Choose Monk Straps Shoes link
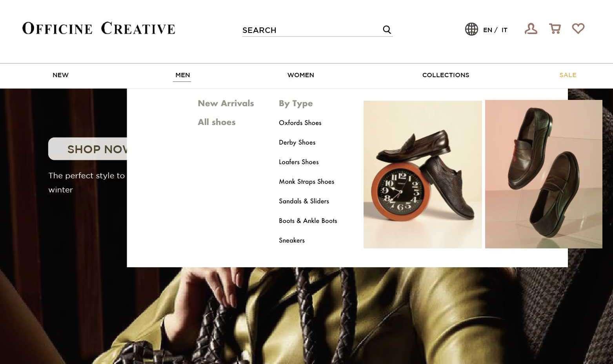 (x=306, y=181)
